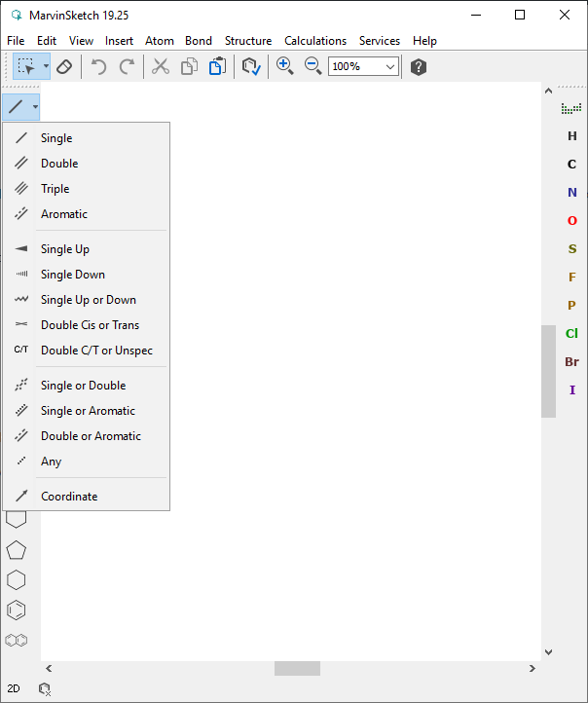Insert the cyclopentane ring template
The width and height of the screenshot is (588, 703).
(x=17, y=550)
